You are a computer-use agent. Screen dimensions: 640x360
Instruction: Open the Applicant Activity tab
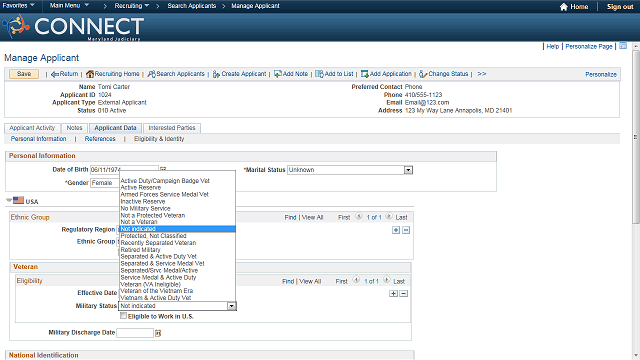point(32,128)
